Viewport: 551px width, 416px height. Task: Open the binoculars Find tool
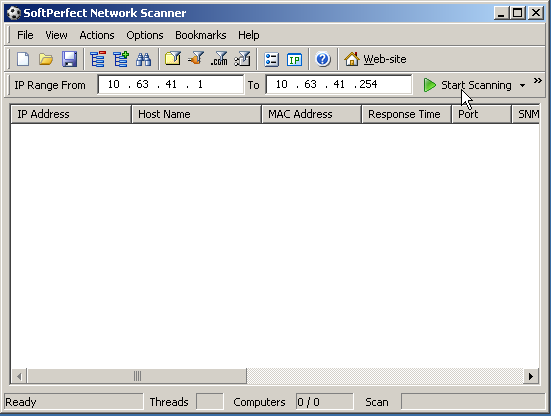pyautogui.click(x=143, y=59)
